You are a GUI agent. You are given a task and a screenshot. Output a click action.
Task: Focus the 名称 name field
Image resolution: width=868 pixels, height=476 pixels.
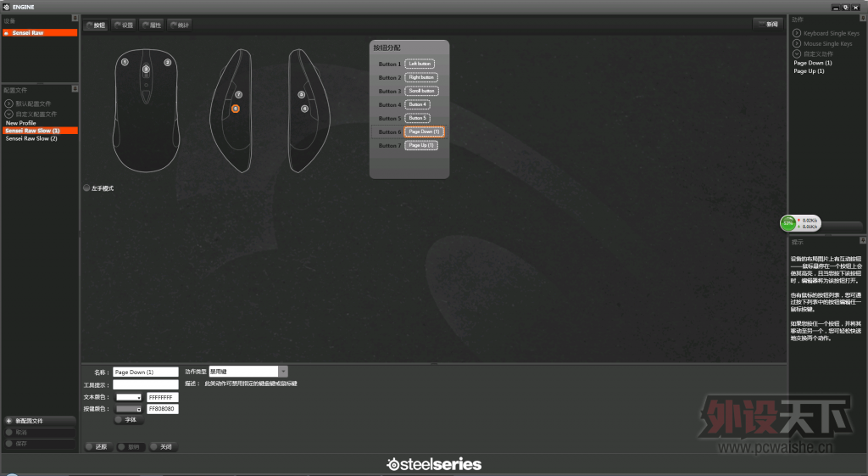pyautogui.click(x=146, y=372)
